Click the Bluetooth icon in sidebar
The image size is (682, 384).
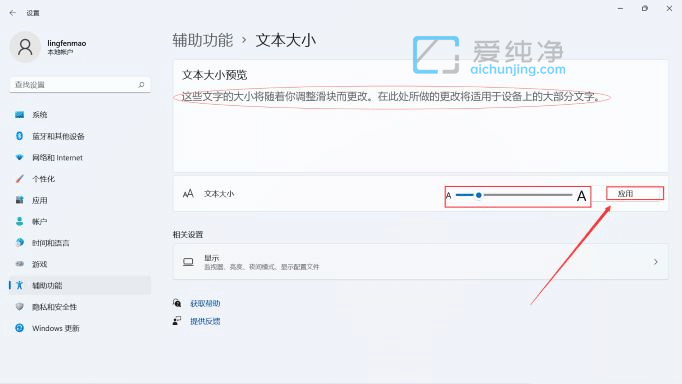pos(20,136)
